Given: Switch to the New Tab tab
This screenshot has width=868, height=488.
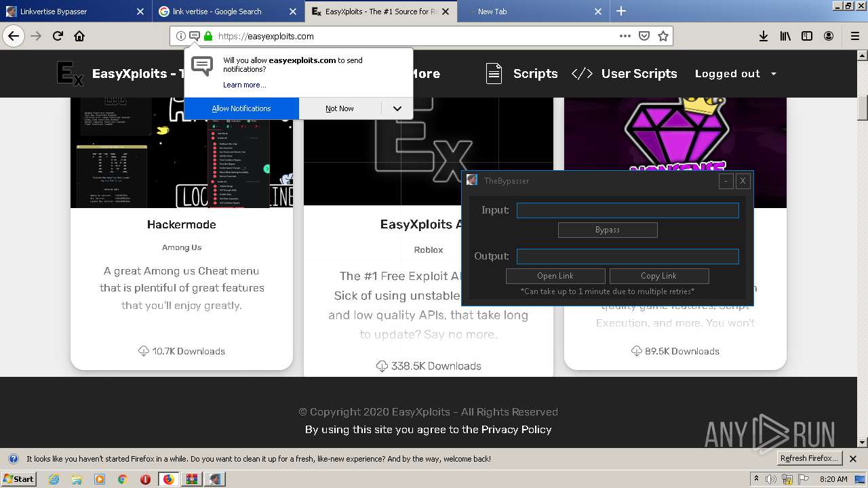Looking at the screenshot, I should (x=533, y=12).
